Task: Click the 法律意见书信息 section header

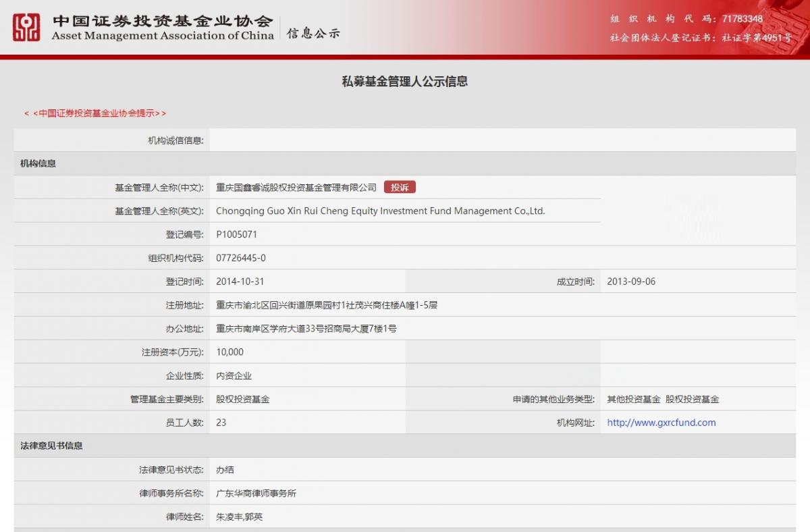Action: pos(51,446)
